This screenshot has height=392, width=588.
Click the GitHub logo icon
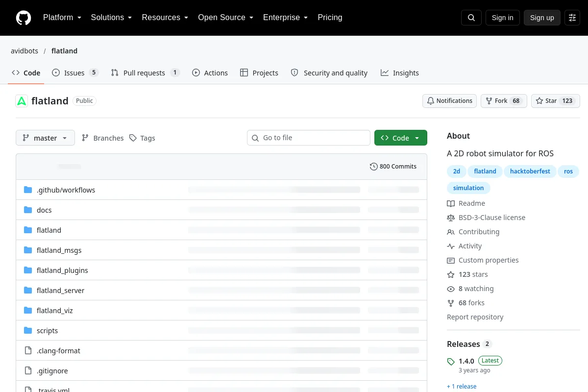[24, 18]
